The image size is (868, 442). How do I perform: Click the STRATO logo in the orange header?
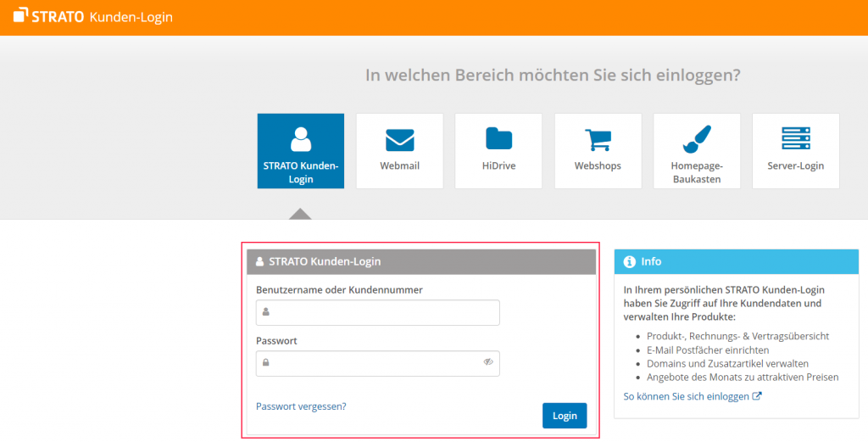click(x=48, y=17)
